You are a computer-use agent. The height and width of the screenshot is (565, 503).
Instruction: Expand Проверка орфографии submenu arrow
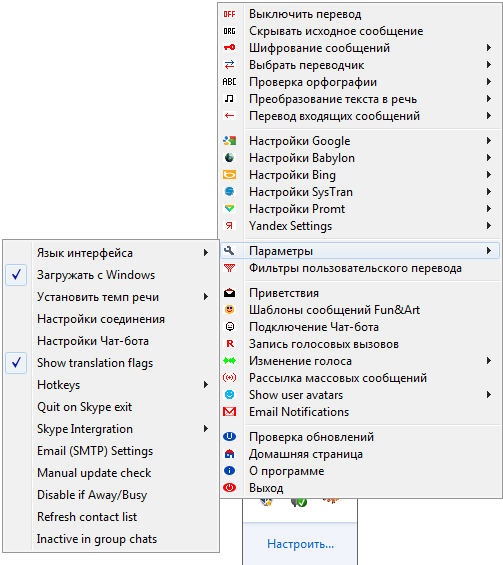click(x=489, y=82)
